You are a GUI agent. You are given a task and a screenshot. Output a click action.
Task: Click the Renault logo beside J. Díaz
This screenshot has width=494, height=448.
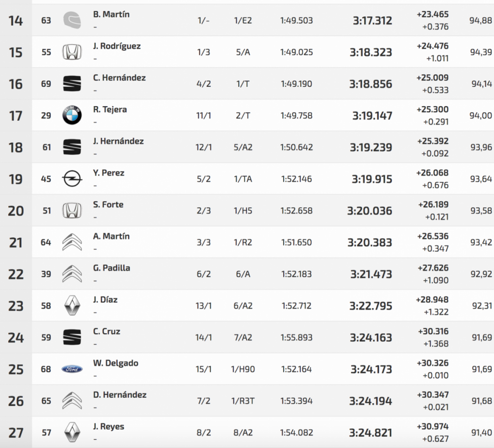click(x=72, y=306)
